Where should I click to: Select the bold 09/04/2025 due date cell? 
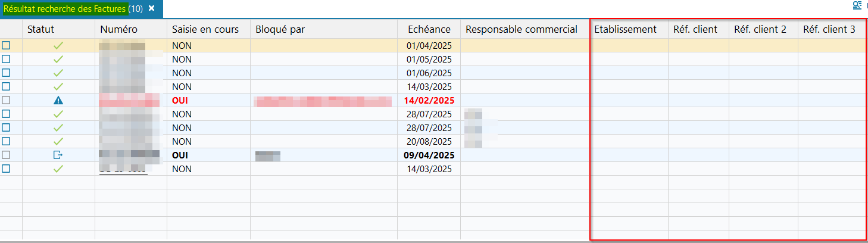[x=429, y=155]
